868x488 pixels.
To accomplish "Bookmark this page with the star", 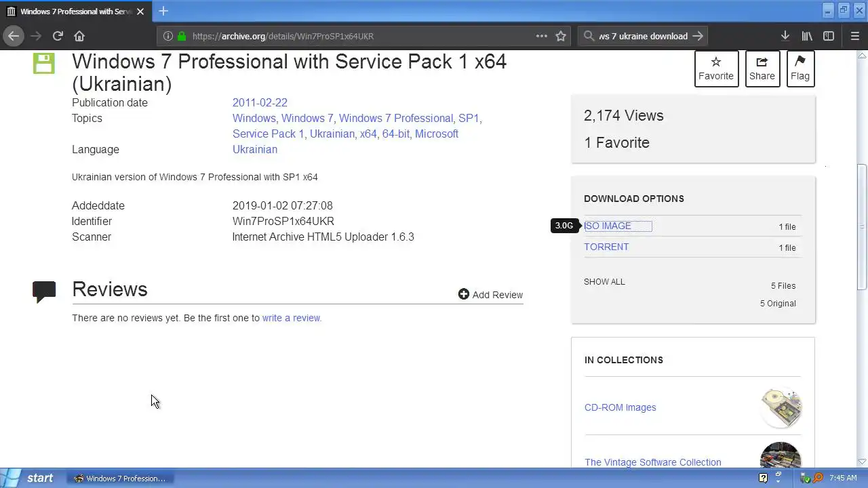I will pyautogui.click(x=561, y=36).
